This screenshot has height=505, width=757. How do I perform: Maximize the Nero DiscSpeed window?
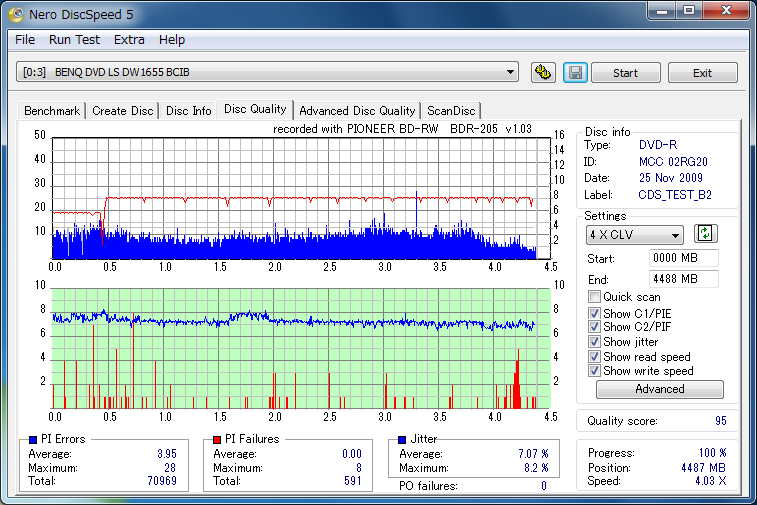pyautogui.click(x=689, y=11)
